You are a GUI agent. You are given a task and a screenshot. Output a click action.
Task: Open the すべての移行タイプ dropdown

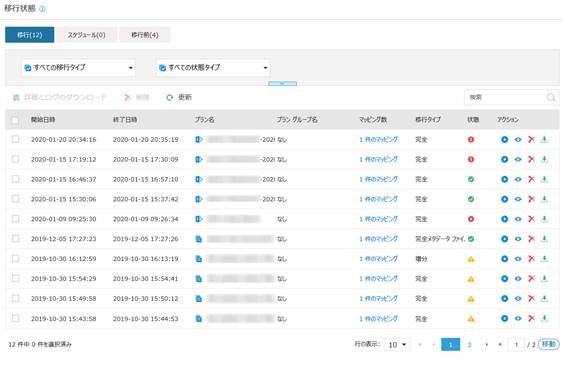point(78,67)
